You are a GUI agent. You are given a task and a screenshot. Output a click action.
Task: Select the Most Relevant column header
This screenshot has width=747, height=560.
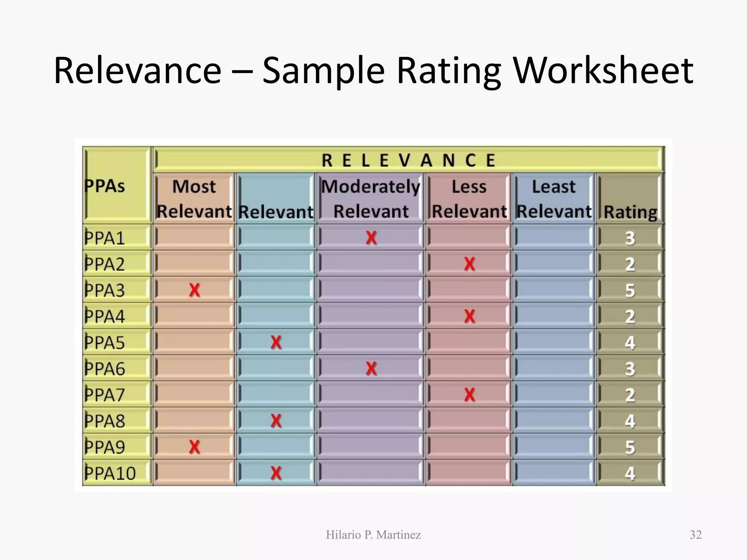tap(194, 199)
